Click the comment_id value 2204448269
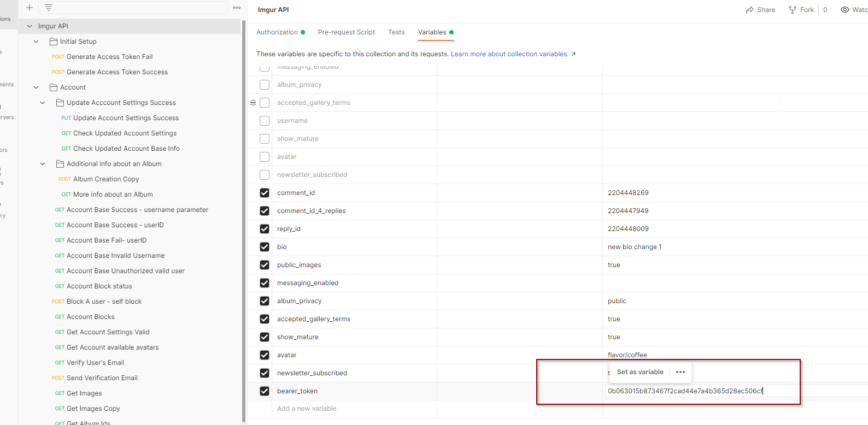Image resolution: width=868 pixels, height=425 pixels. [628, 193]
